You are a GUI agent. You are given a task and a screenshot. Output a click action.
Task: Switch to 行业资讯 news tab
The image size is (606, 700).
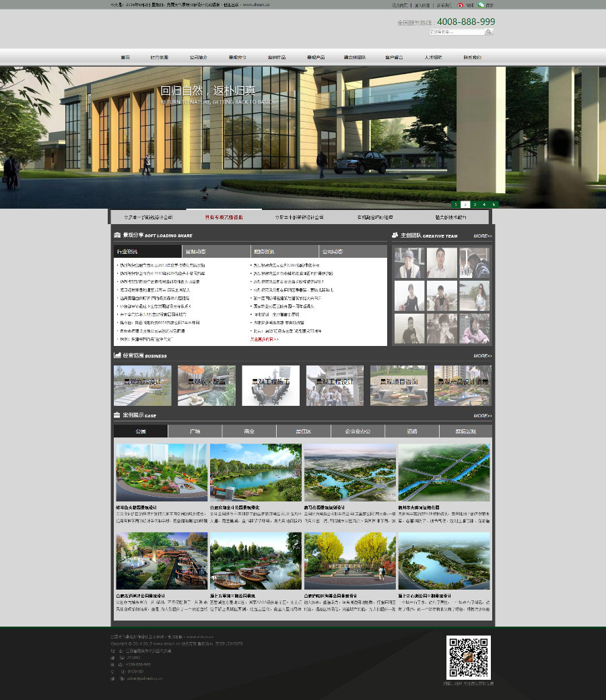148,251
